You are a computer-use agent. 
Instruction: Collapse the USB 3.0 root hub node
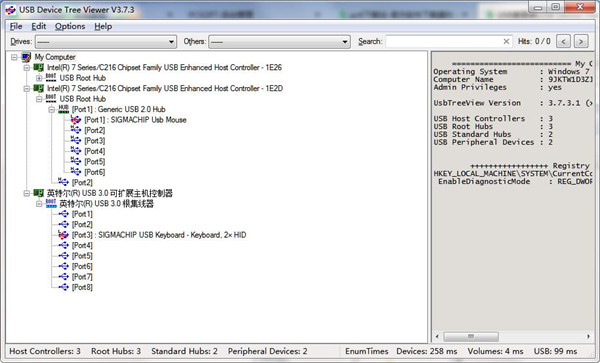point(39,203)
